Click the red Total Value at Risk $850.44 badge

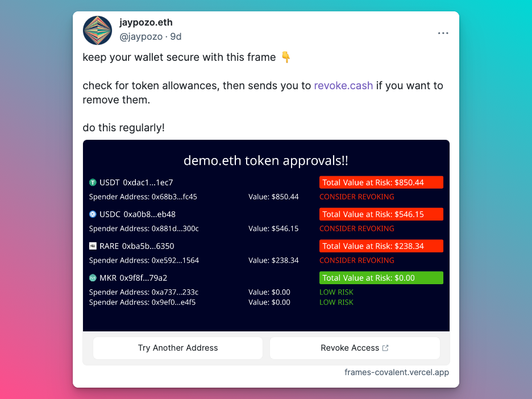381,182
